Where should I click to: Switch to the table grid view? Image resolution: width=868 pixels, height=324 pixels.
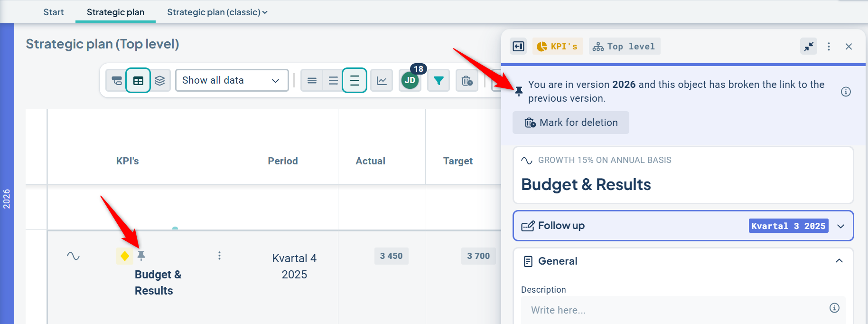point(138,81)
